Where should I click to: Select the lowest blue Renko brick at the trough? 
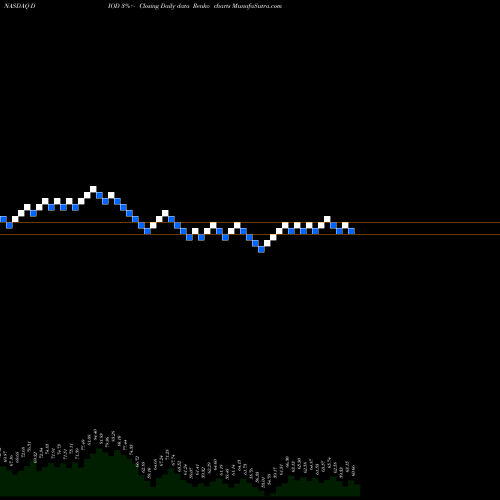pyautogui.click(x=261, y=249)
